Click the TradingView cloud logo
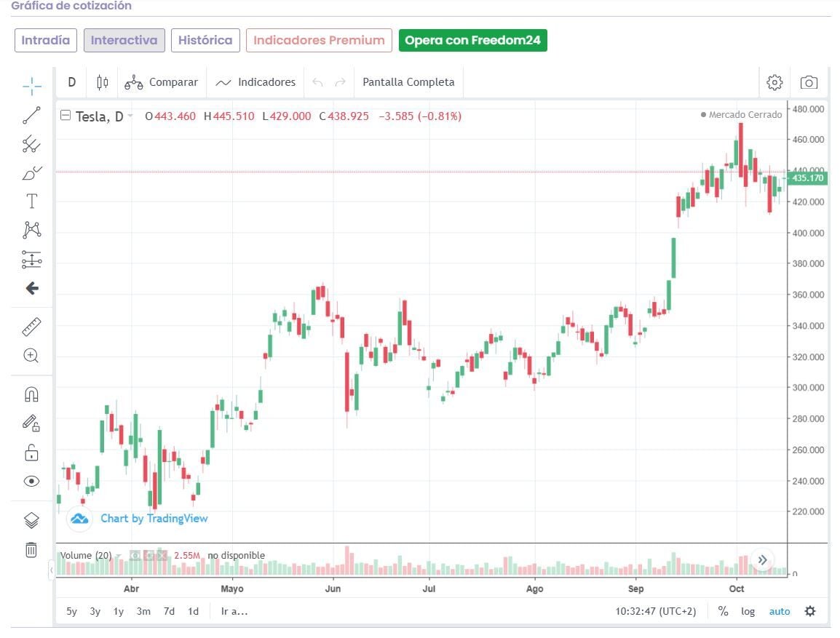The width and height of the screenshot is (840, 638). (80, 519)
